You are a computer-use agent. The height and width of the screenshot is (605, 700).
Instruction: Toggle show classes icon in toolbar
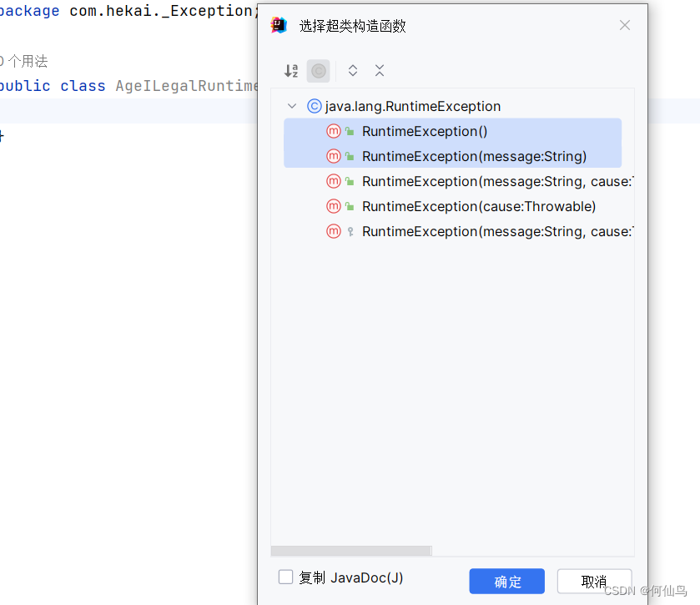[x=319, y=71]
